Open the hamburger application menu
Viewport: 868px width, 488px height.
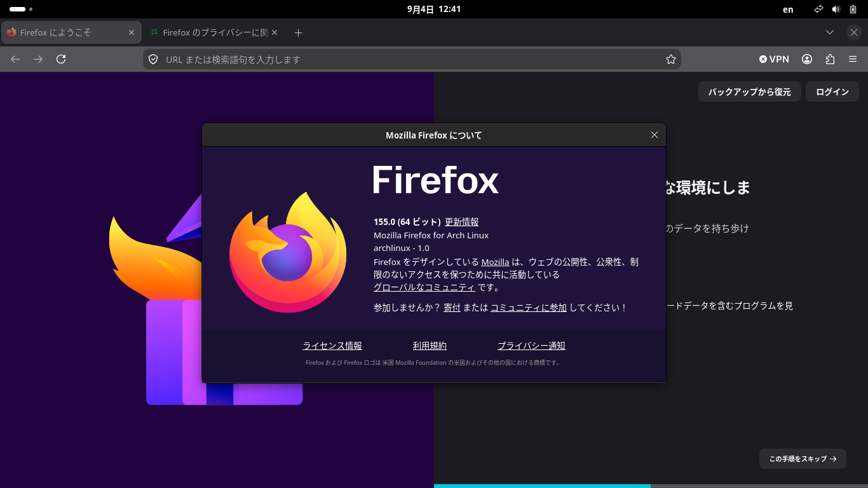(853, 59)
